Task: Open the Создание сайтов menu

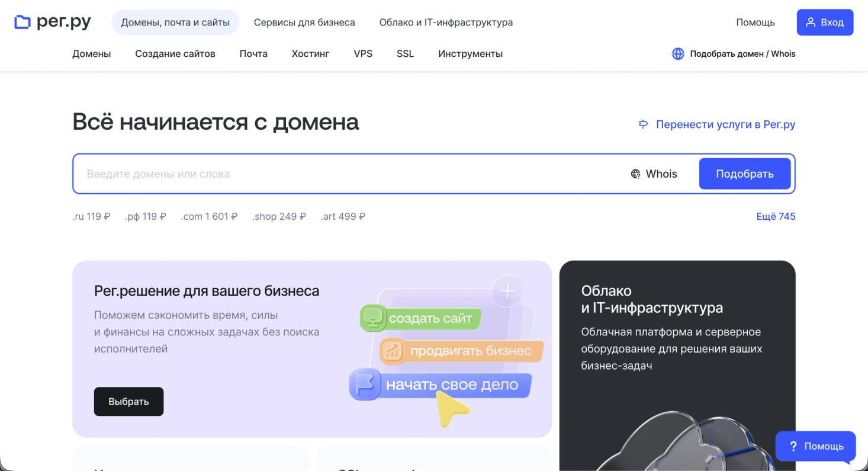Action: [175, 54]
